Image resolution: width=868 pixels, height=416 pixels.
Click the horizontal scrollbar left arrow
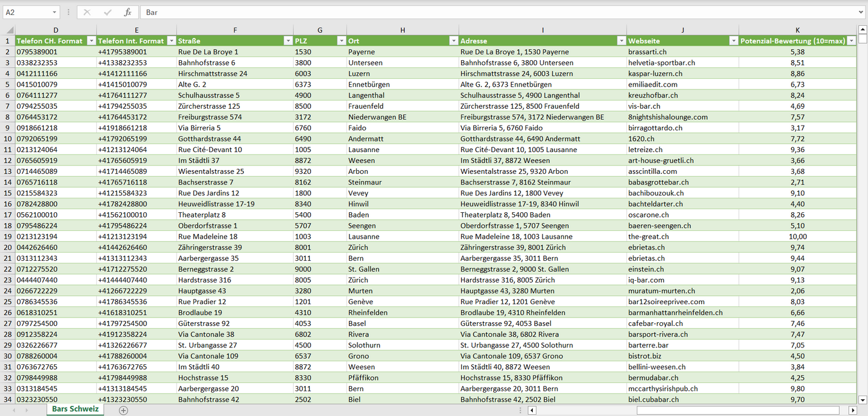pos(532,410)
